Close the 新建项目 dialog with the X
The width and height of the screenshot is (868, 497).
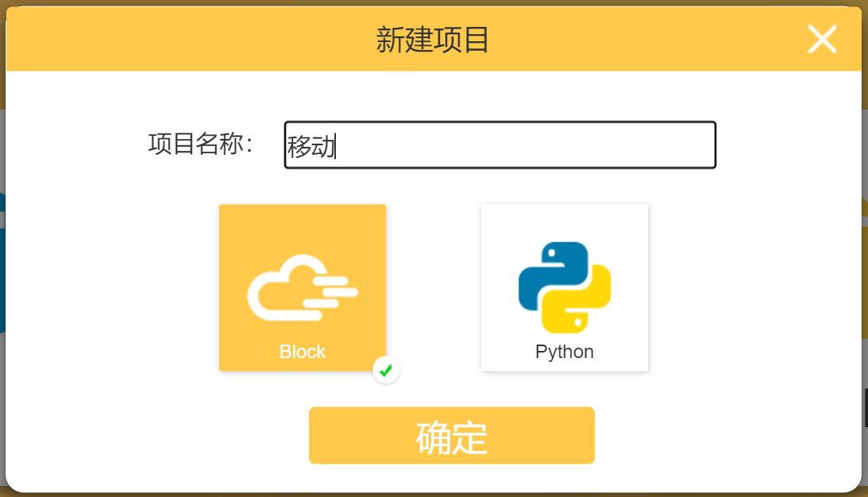tap(821, 39)
